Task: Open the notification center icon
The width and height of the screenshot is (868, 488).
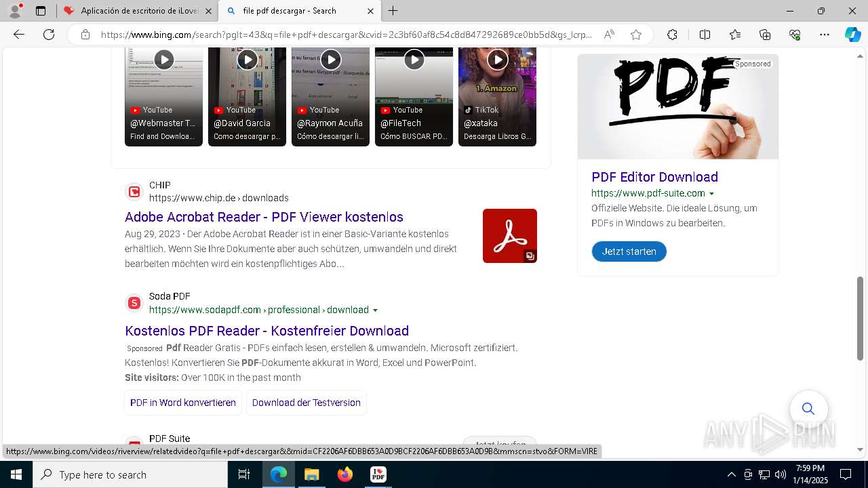Action: (x=846, y=474)
